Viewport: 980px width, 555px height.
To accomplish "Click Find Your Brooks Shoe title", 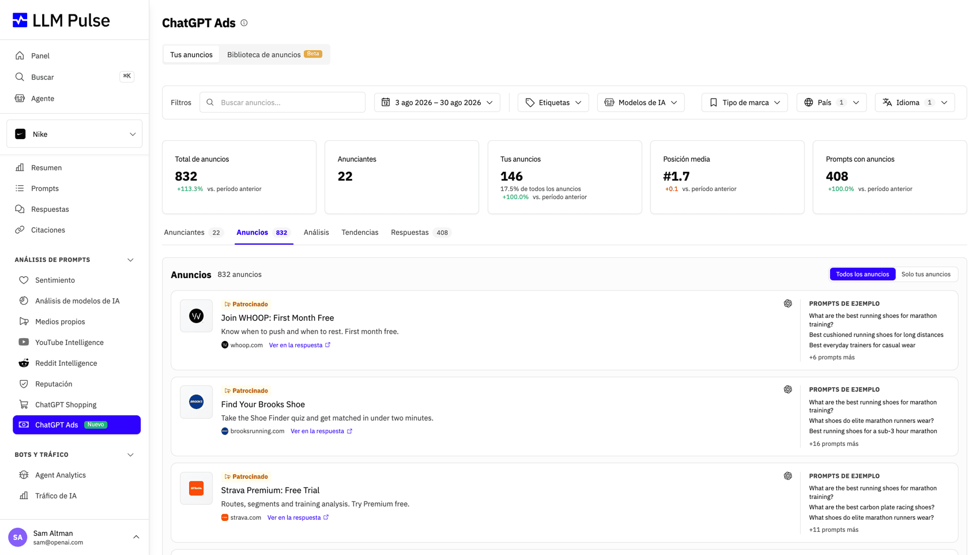I will pyautogui.click(x=263, y=404).
